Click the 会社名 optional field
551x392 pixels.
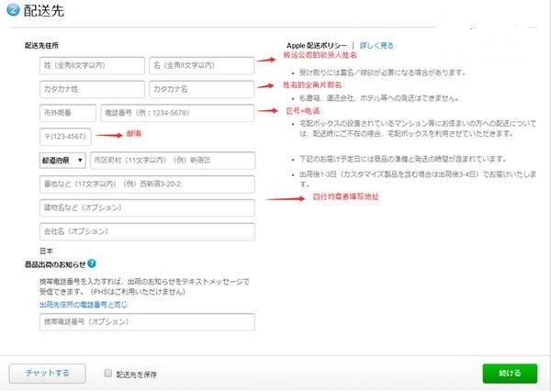[x=146, y=231]
